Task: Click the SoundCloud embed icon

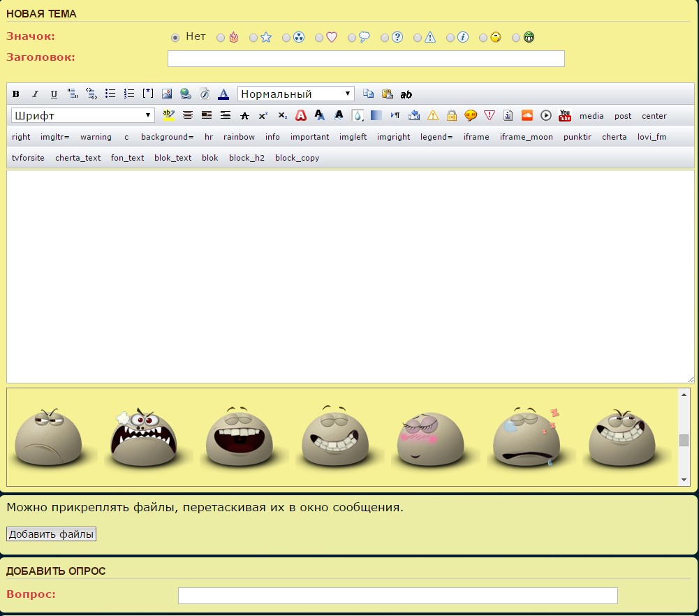Action: (x=527, y=116)
